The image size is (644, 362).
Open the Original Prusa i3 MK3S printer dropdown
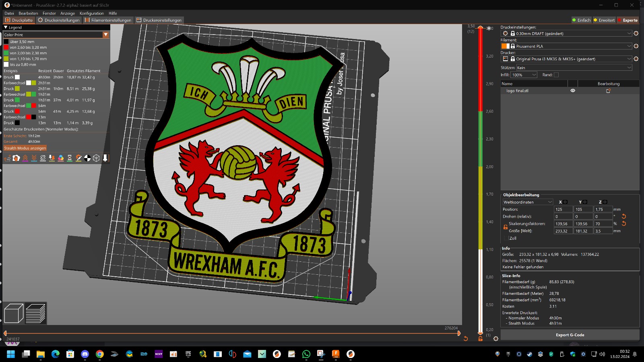566,59
